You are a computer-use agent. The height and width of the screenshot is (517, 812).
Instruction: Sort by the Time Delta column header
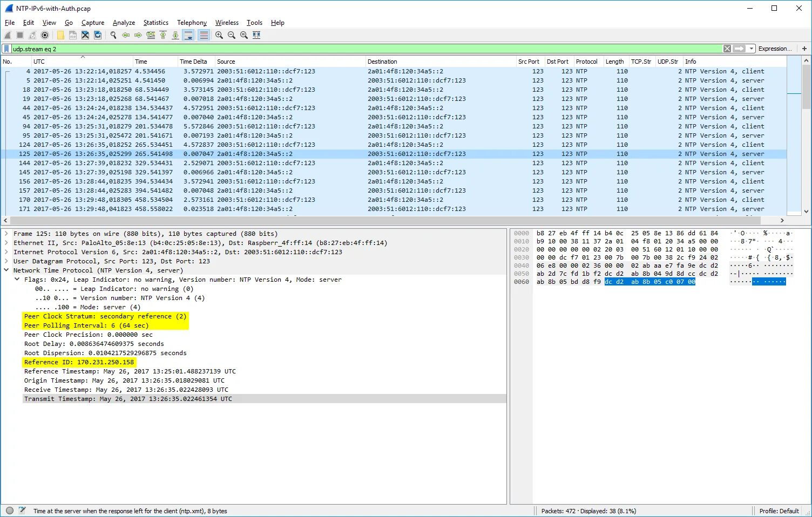[197, 62]
